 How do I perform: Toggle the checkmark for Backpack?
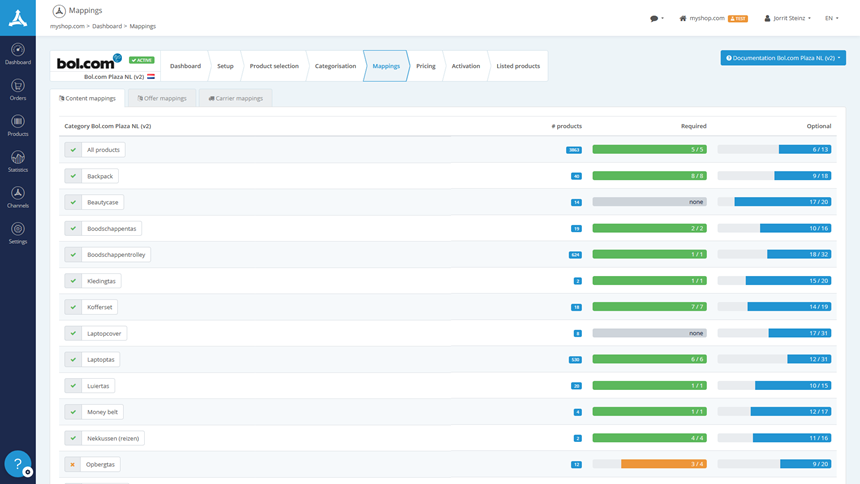pyautogui.click(x=73, y=176)
